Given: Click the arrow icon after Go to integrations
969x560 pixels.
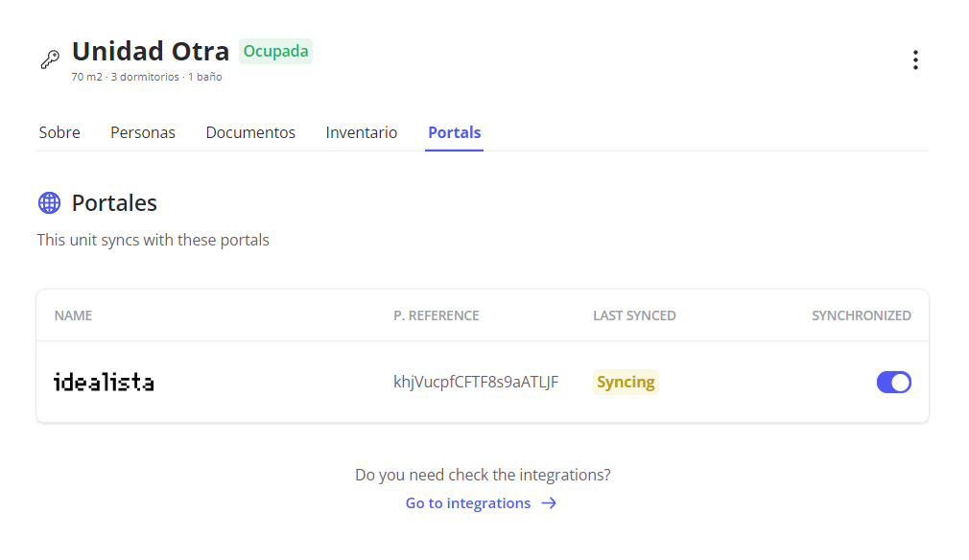Looking at the screenshot, I should [549, 503].
